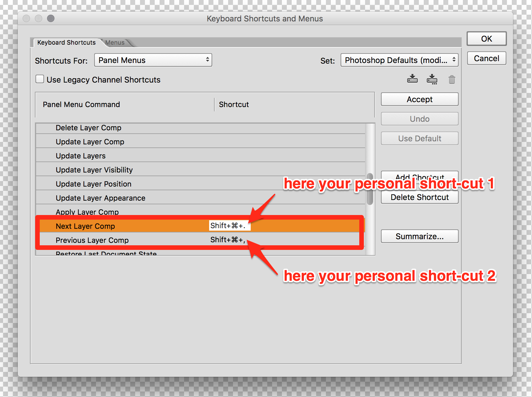The width and height of the screenshot is (532, 397).
Task: Click the trash icon to delete set
Action: tap(452, 80)
